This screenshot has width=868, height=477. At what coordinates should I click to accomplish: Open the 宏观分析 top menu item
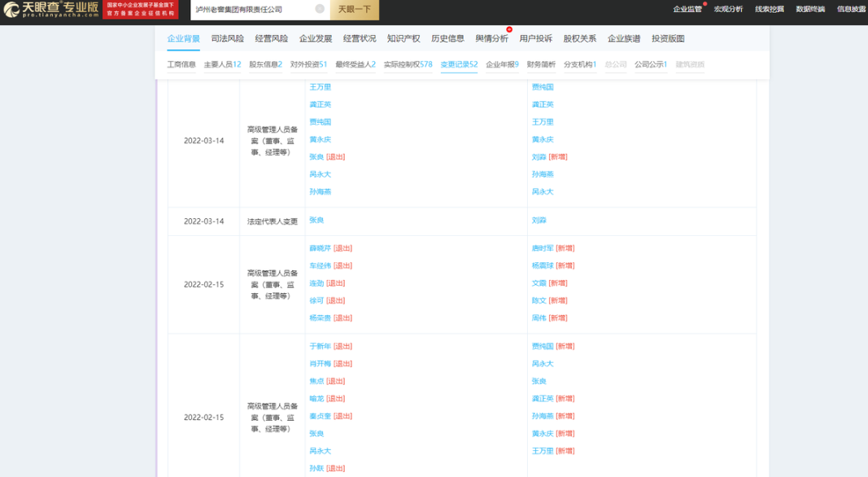[x=728, y=9]
